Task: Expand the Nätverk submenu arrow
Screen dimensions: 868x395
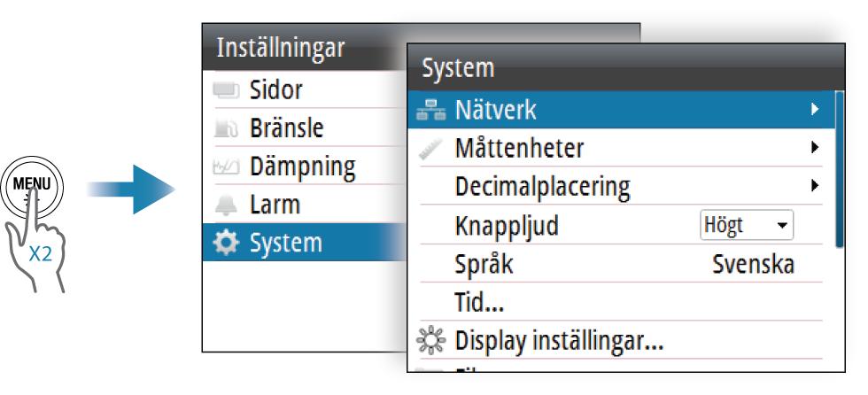Action: [814, 110]
